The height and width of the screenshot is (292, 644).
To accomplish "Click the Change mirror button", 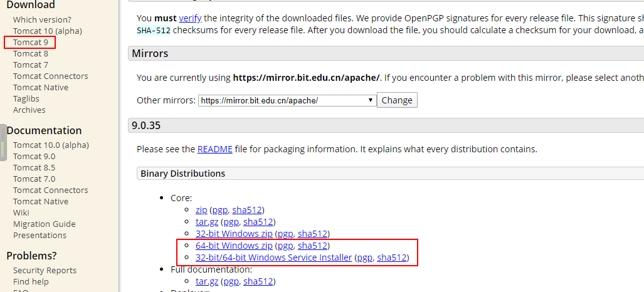I will [397, 100].
